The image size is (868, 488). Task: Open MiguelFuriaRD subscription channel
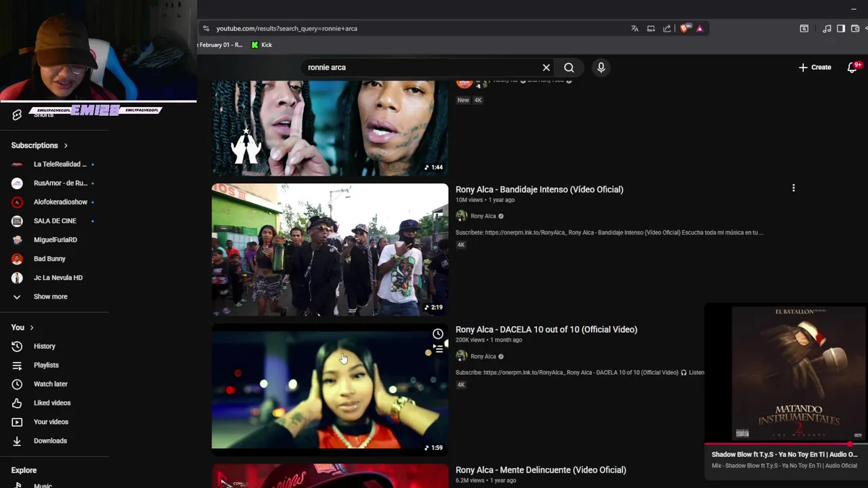tap(54, 240)
